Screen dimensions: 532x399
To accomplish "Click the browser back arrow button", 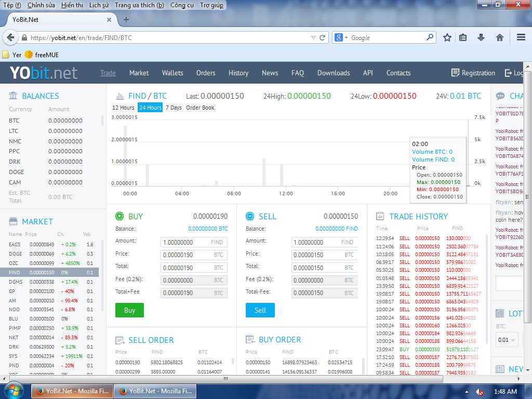I will (10, 37).
